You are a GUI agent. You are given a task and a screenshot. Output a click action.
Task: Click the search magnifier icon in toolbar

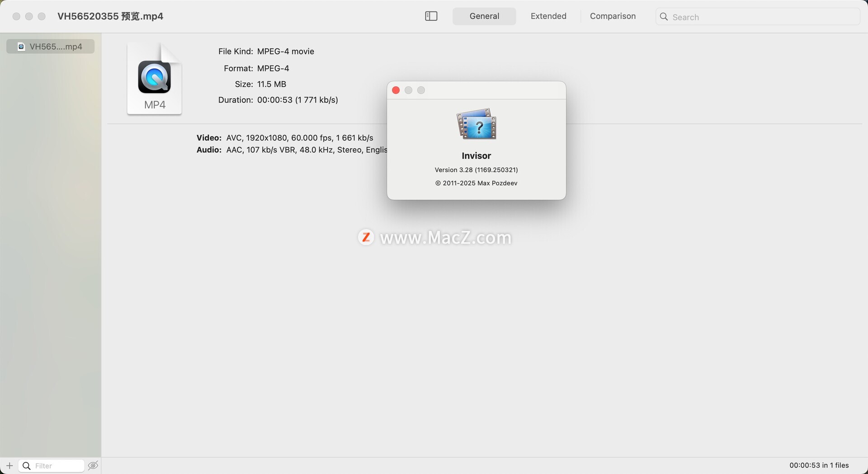[x=664, y=17]
